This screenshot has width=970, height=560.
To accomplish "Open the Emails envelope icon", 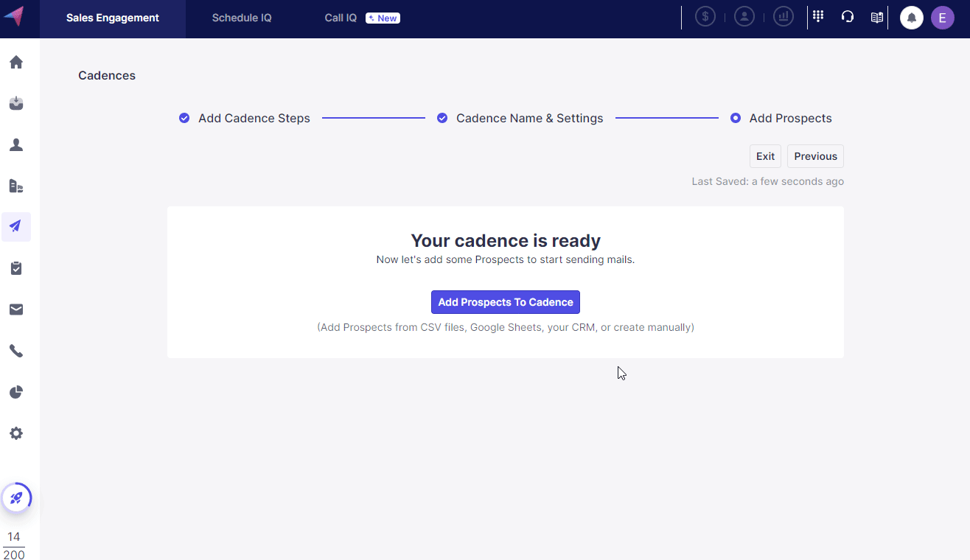I will (16, 309).
